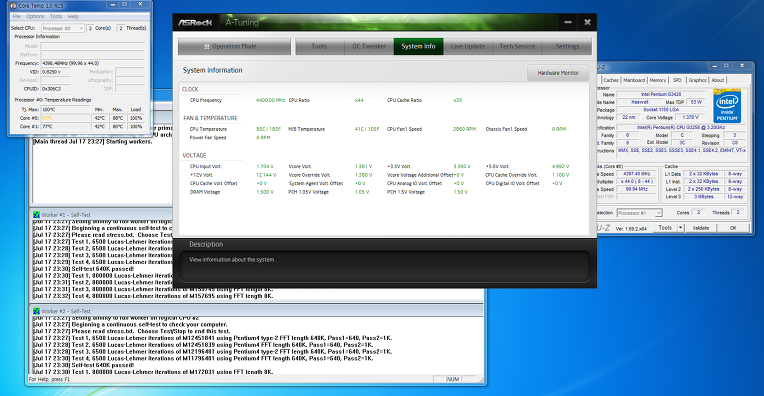The image size is (764, 396).
Task: Click the Worker #2 window icon
Action: coord(37,311)
